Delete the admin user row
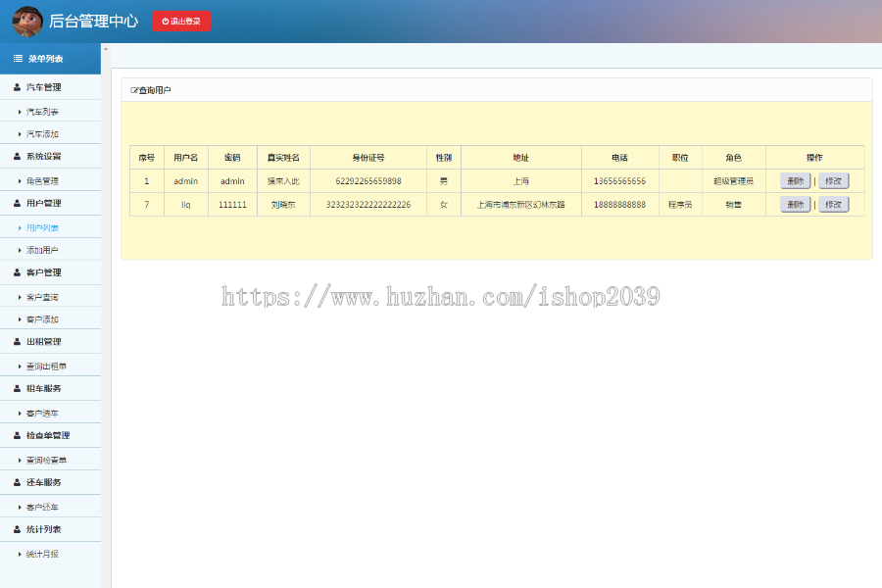Image resolution: width=882 pixels, height=588 pixels. tap(795, 180)
